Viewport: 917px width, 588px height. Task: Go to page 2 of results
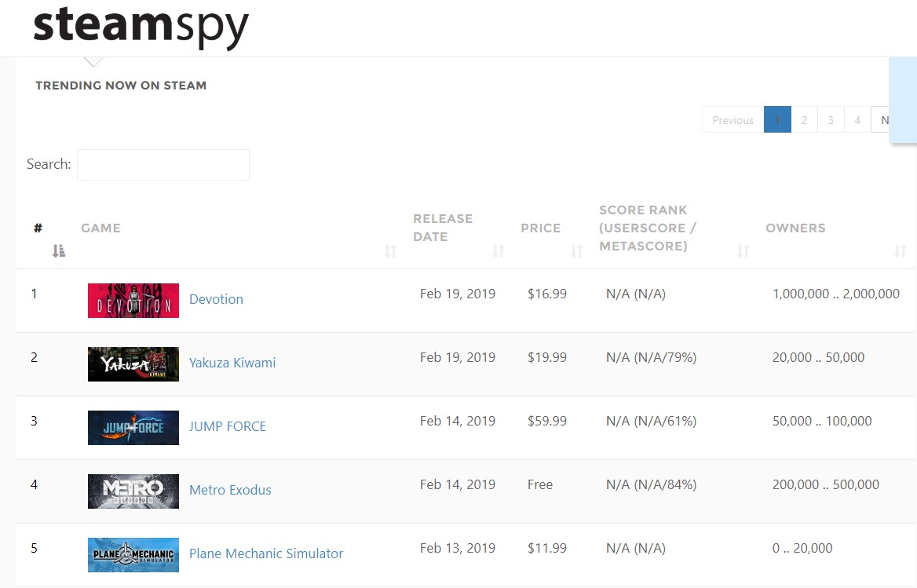[x=804, y=120]
